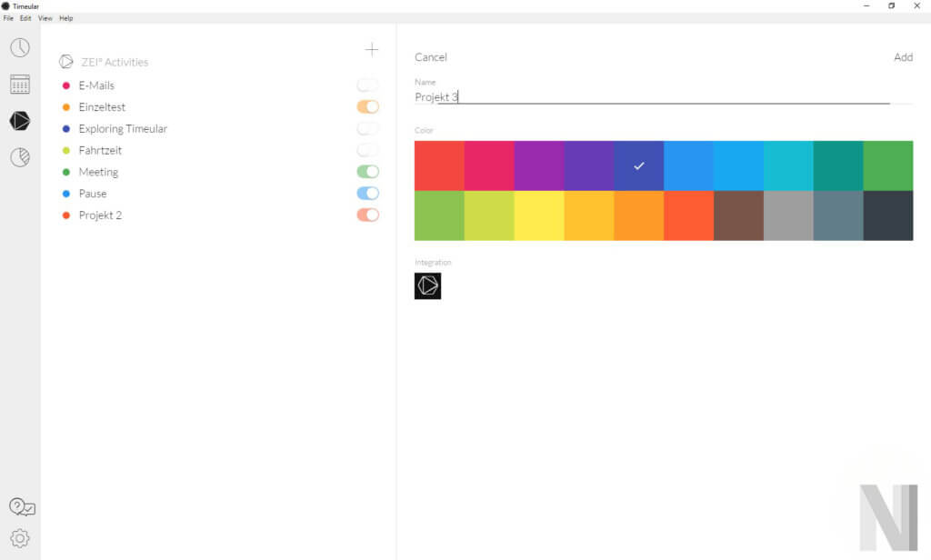
Task: Pick the yellow color swatch
Action: point(539,216)
